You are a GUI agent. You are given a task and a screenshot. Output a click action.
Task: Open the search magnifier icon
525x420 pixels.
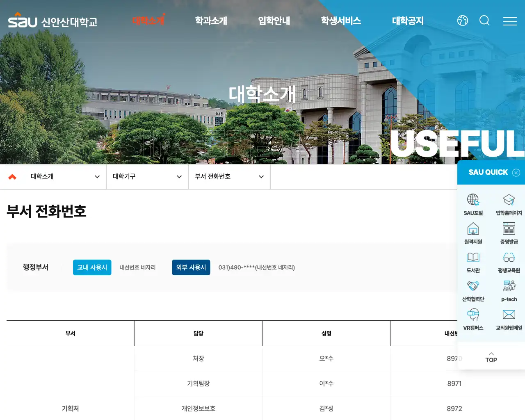[x=484, y=21]
